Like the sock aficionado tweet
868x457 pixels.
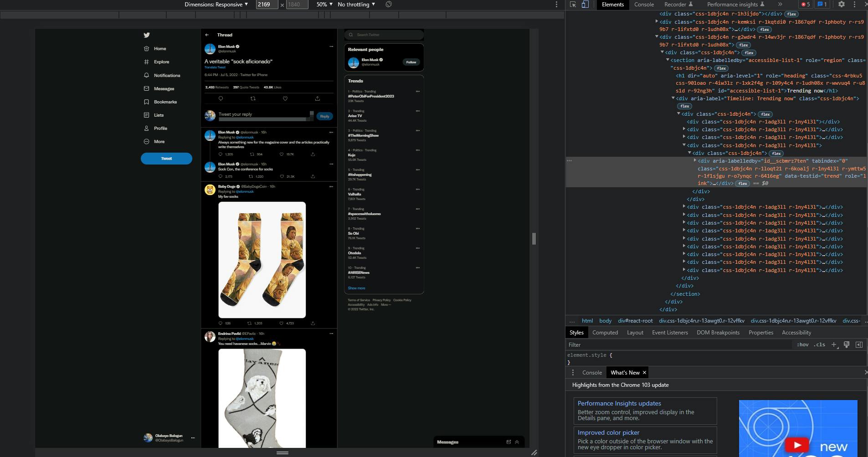285,98
